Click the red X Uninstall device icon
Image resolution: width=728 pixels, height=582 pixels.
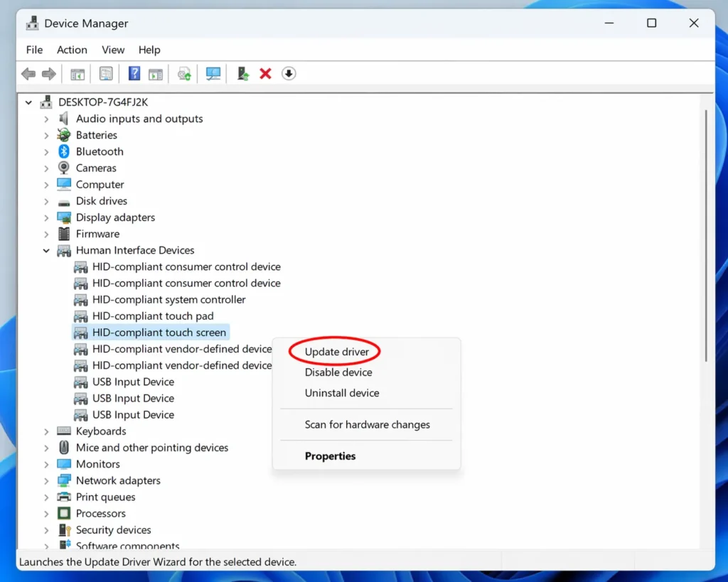click(266, 73)
